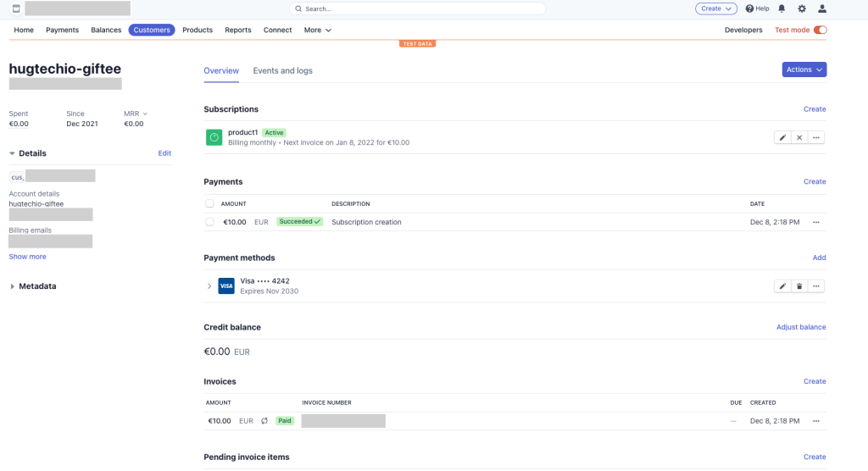
Task: Click Create in the Invoices section
Action: (x=815, y=381)
